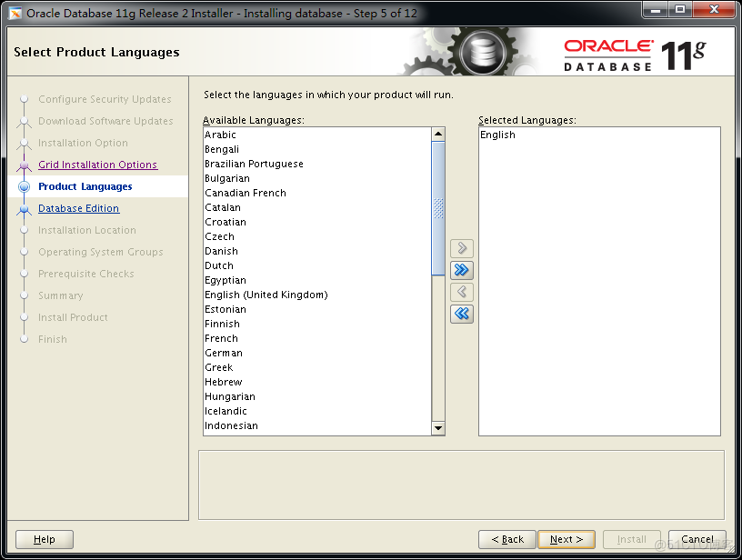Click the available languages scrollbar down arrow
742x560 pixels.
point(438,428)
